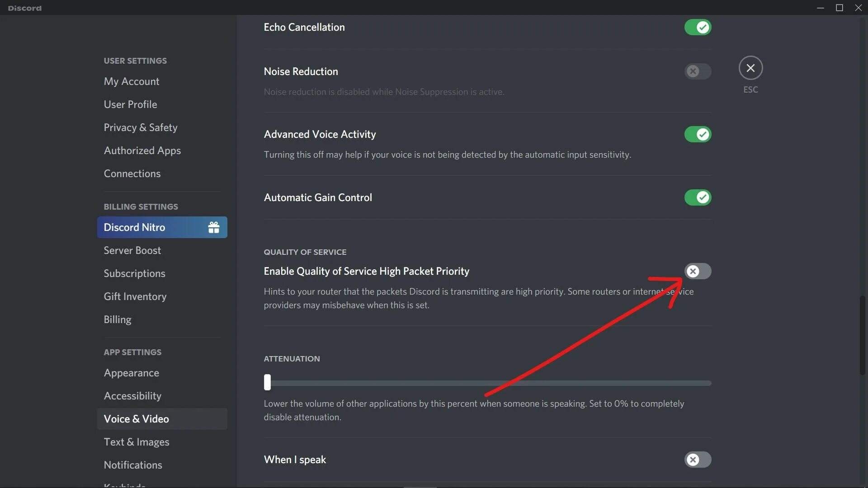868x488 pixels.
Task: Navigate to My Account settings
Action: tap(131, 80)
